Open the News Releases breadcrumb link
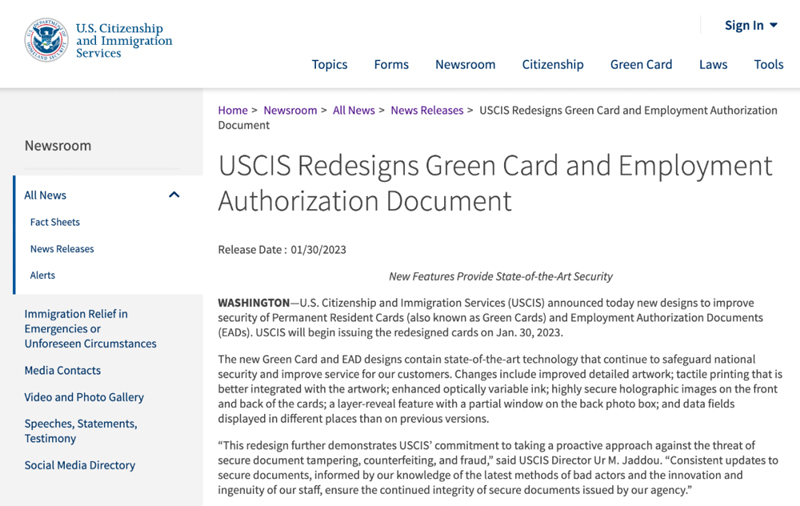The height and width of the screenshot is (506, 800). click(427, 110)
